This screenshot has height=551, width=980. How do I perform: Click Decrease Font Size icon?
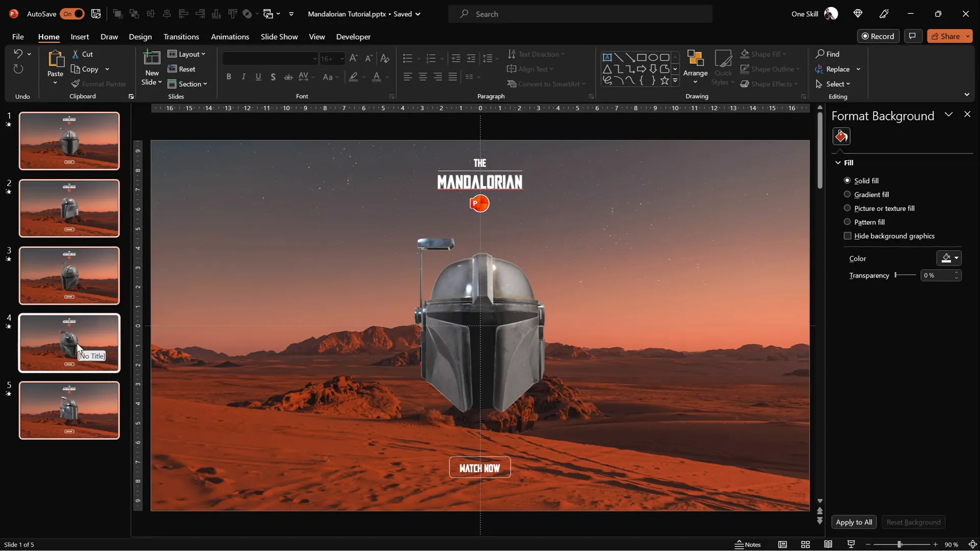(369, 58)
